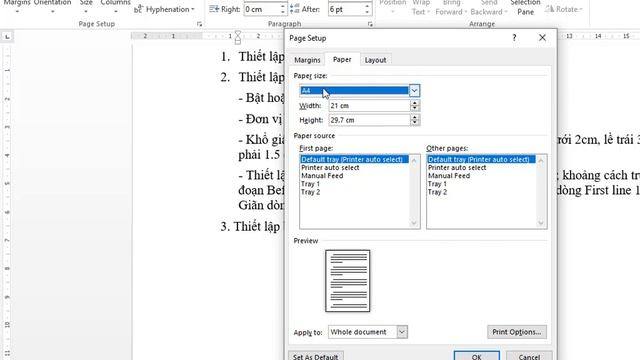
Task: Open the Margins ribbon dropdown
Action: 17,6
